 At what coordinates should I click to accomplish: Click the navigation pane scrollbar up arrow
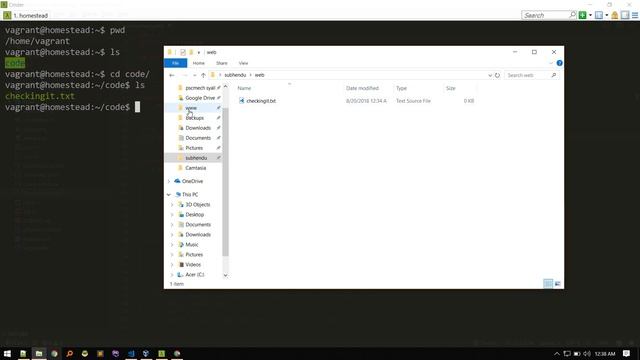[x=225, y=87]
